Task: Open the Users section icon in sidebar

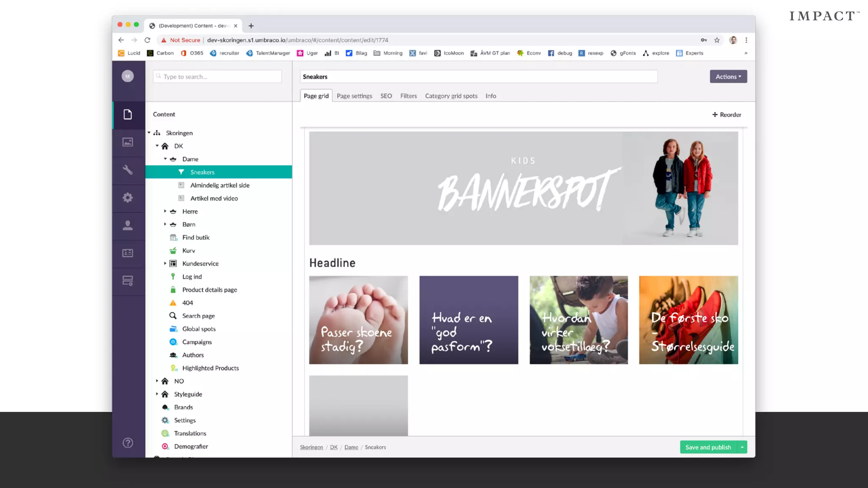Action: (128, 225)
